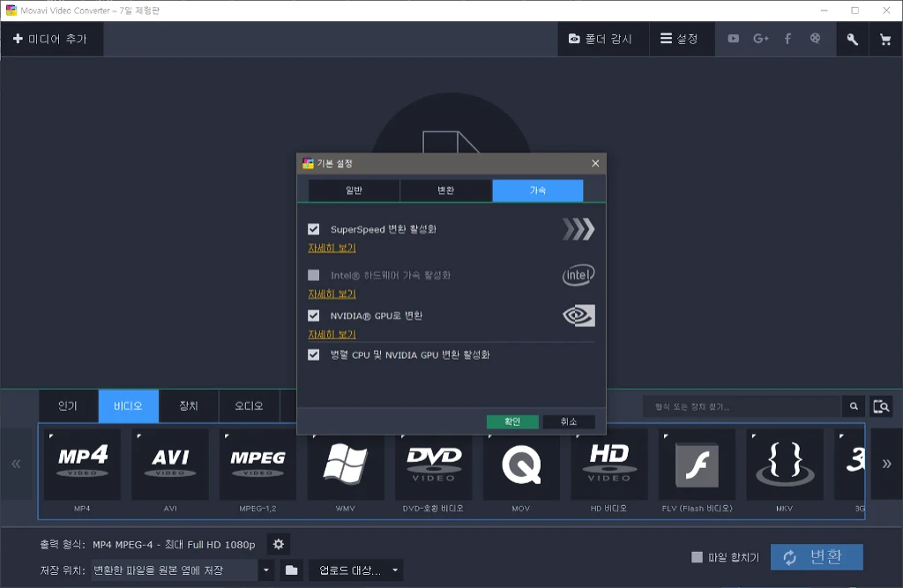Click the Facebook icon in top toolbar

pos(787,39)
